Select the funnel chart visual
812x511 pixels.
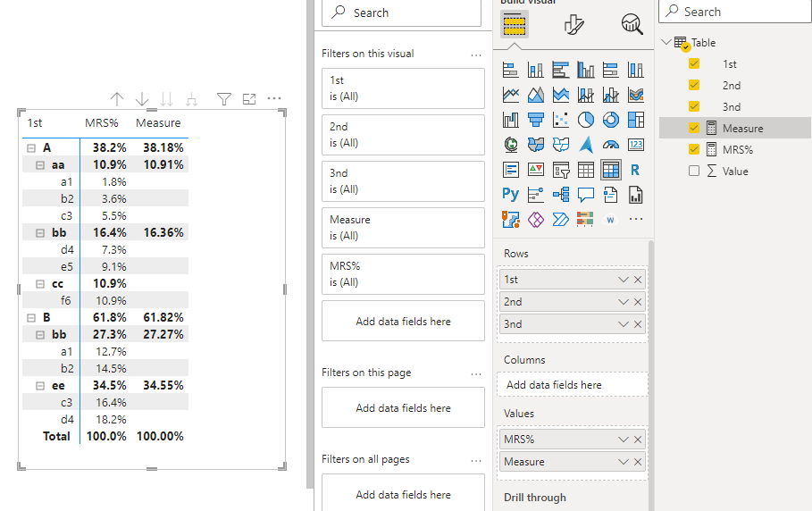point(535,120)
